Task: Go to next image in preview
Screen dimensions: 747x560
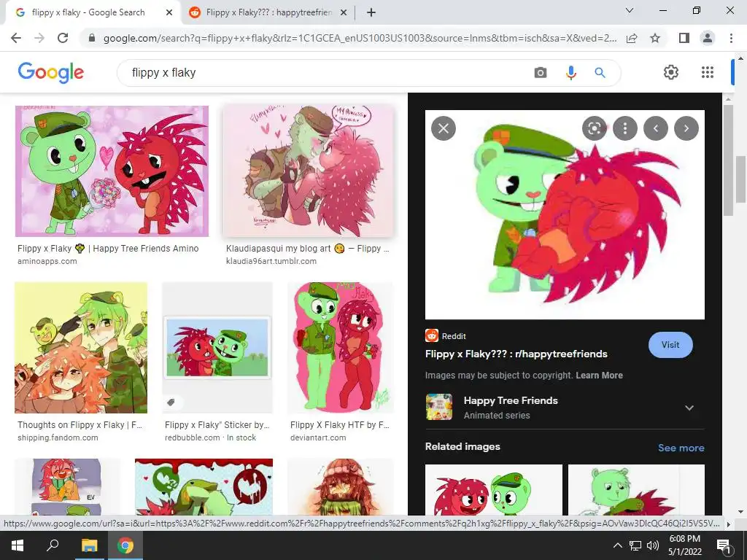Action: click(x=686, y=128)
